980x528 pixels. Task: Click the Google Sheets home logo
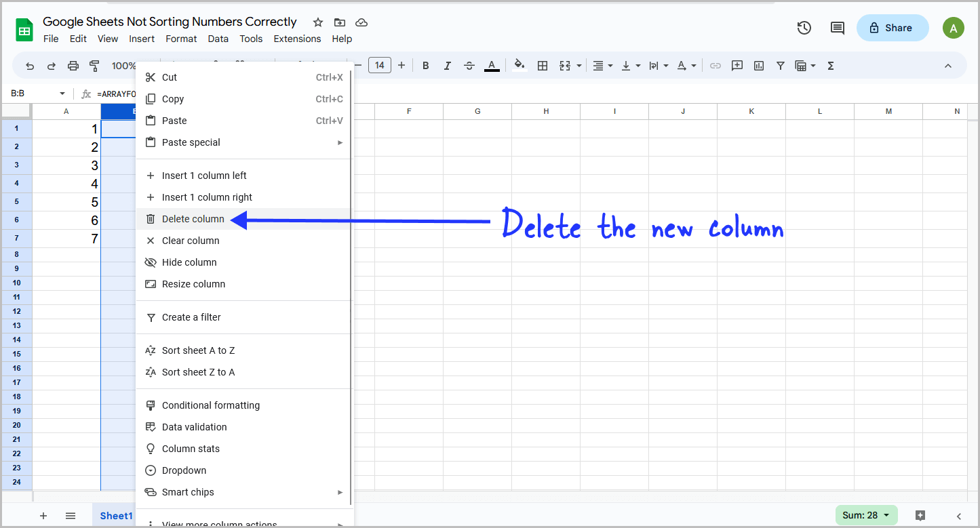coord(24,30)
